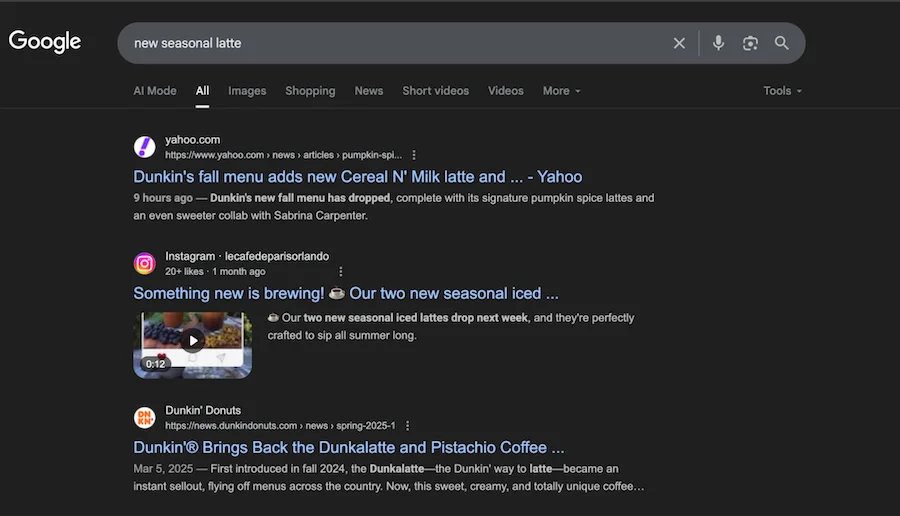Clear the search box with the X icon

tap(679, 43)
